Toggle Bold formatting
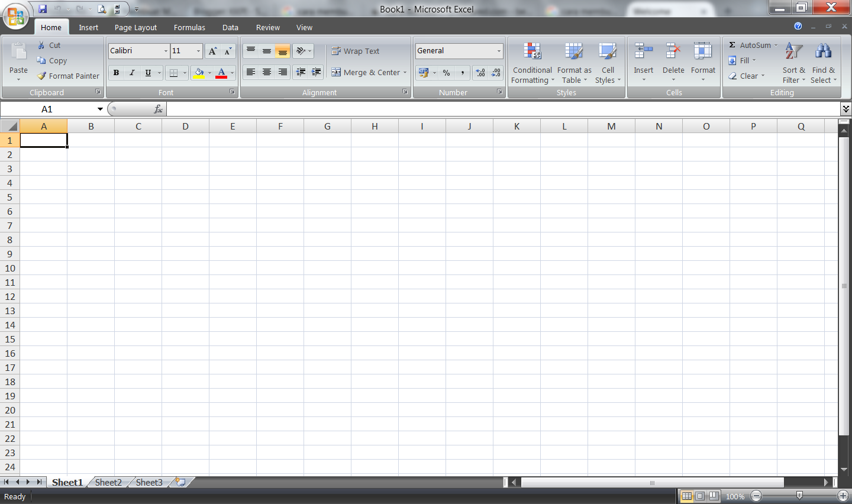The image size is (852, 504). pos(116,73)
